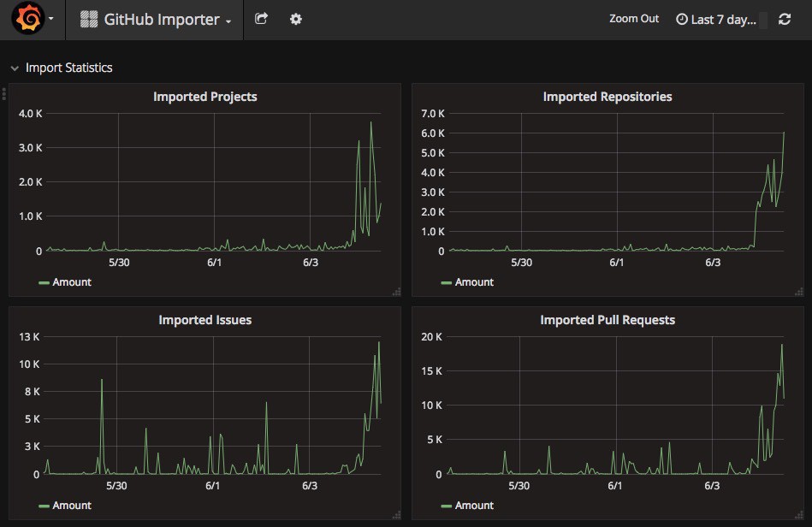Click Imported Repositories panel resize corner icon
The height and width of the screenshot is (527, 812).
799,292
